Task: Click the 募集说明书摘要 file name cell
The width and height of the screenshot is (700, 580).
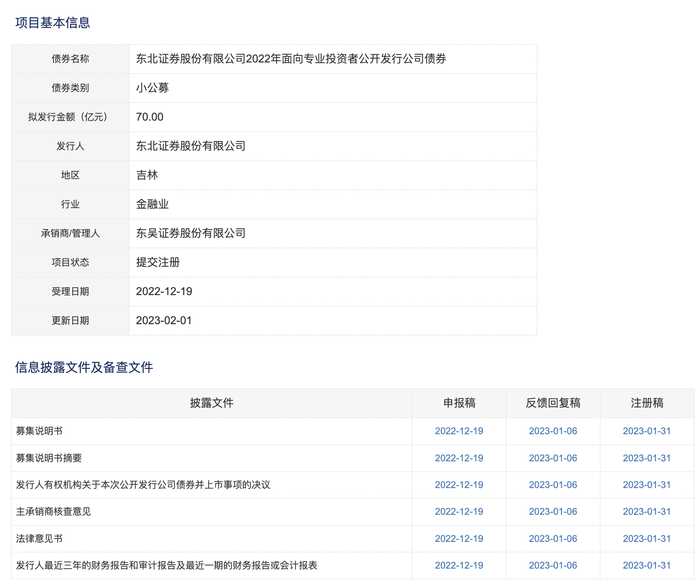Action: (212, 458)
